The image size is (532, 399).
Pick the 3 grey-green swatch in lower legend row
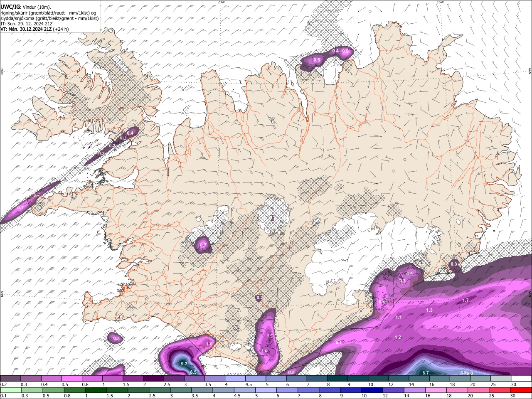(x=181, y=390)
